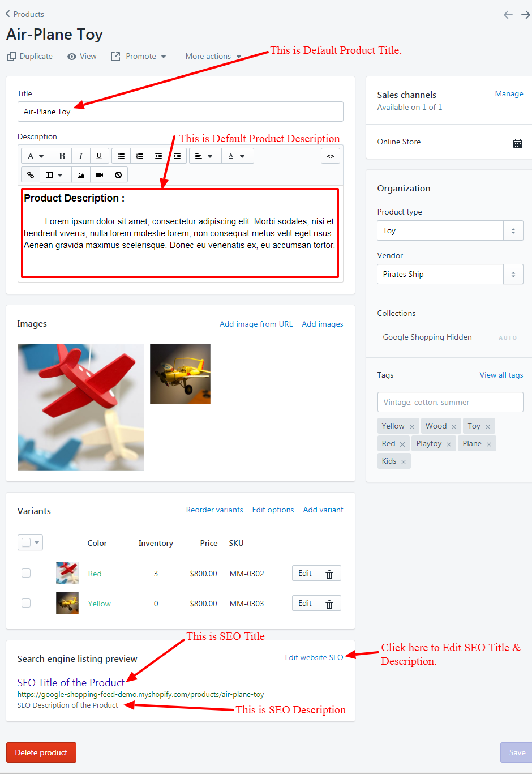This screenshot has width=532, height=774.
Task: Check the Yellow variant checkbox
Action: [26, 603]
